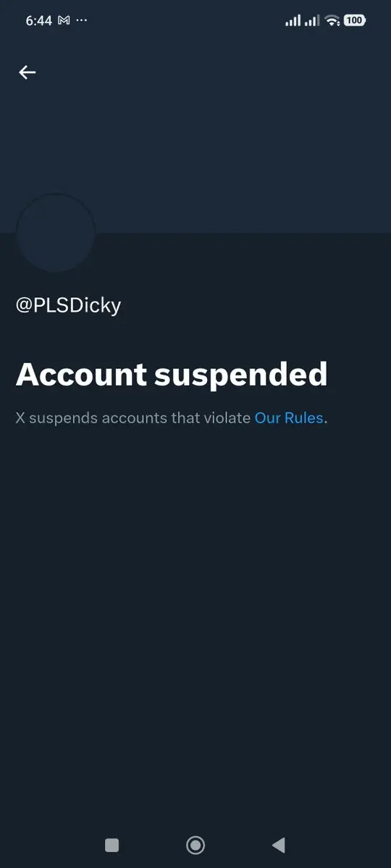The image size is (391, 868).
Task: Tap the triangle back navigation button
Action: pos(278,845)
